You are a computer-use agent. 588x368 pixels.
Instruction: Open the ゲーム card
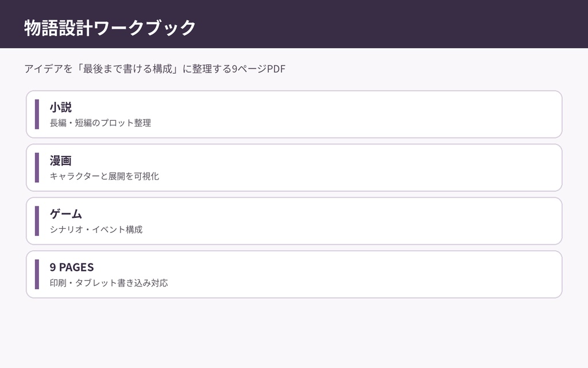tap(294, 221)
